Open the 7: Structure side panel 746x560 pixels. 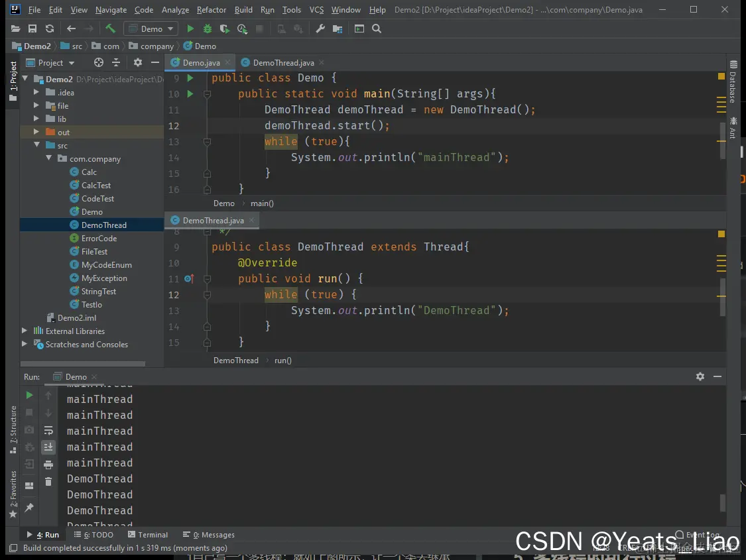13,429
